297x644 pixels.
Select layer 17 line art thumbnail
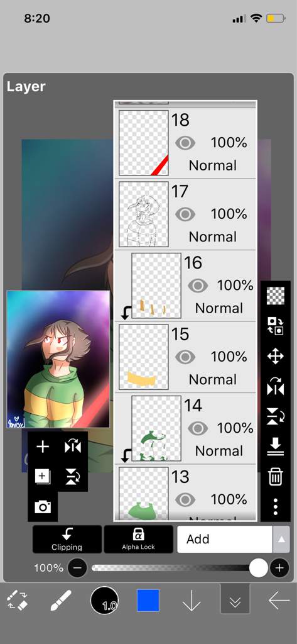pyautogui.click(x=144, y=214)
